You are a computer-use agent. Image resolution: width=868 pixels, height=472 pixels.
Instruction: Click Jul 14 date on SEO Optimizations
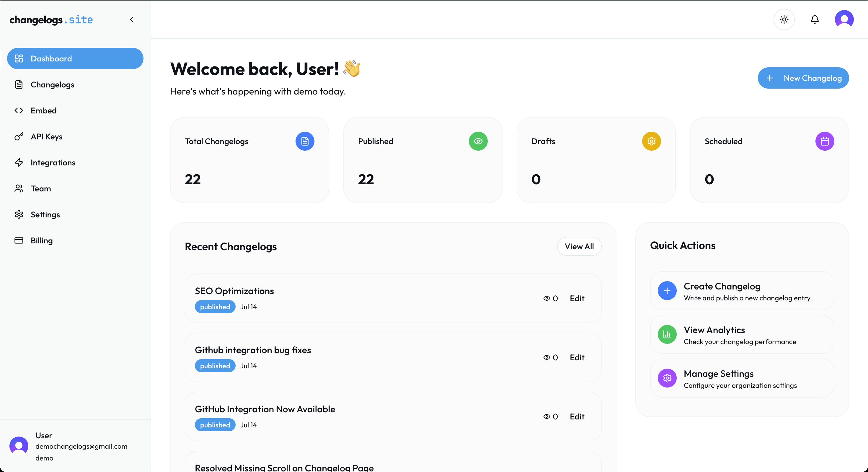point(249,307)
